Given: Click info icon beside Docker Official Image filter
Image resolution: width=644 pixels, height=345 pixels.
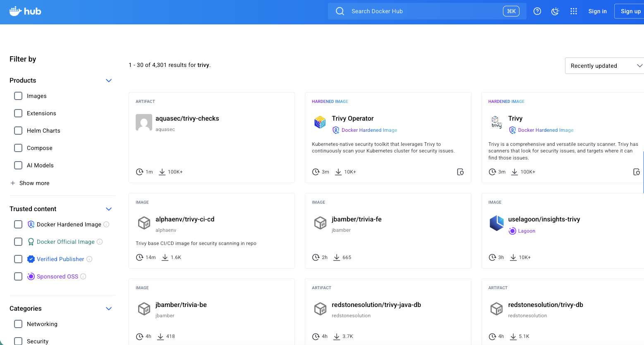Looking at the screenshot, I should point(100,242).
